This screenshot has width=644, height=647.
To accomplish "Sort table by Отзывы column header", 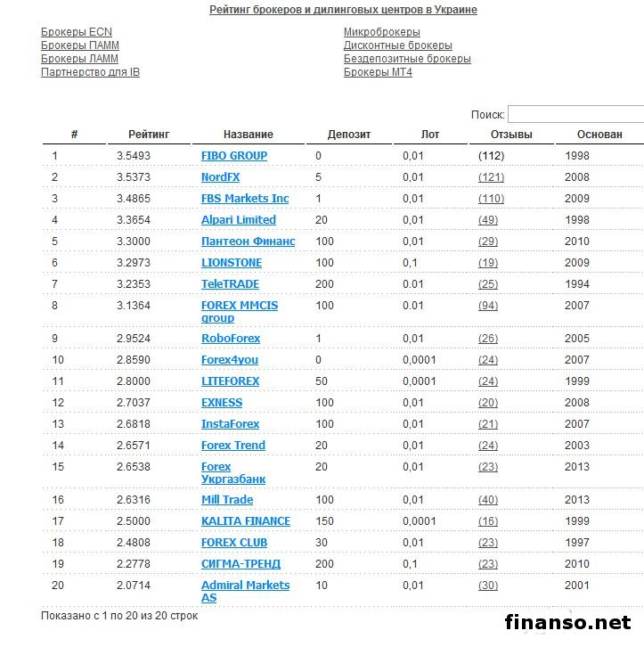I will coord(511,135).
